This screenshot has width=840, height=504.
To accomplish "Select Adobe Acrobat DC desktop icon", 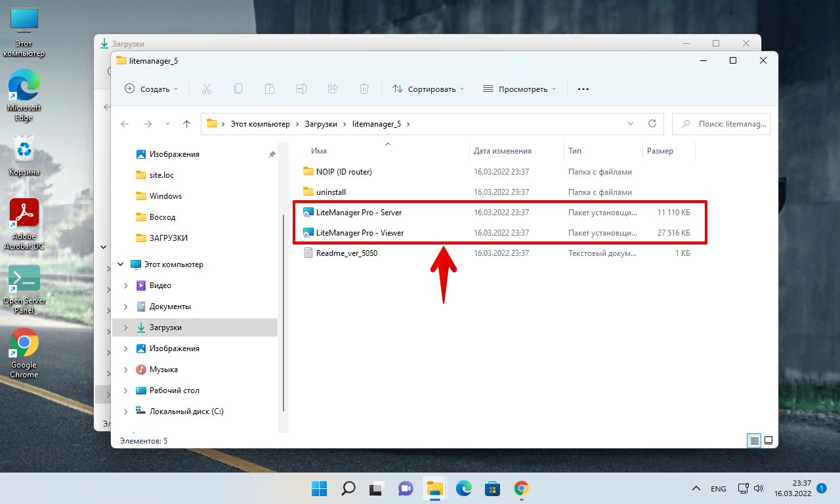I will pyautogui.click(x=24, y=223).
